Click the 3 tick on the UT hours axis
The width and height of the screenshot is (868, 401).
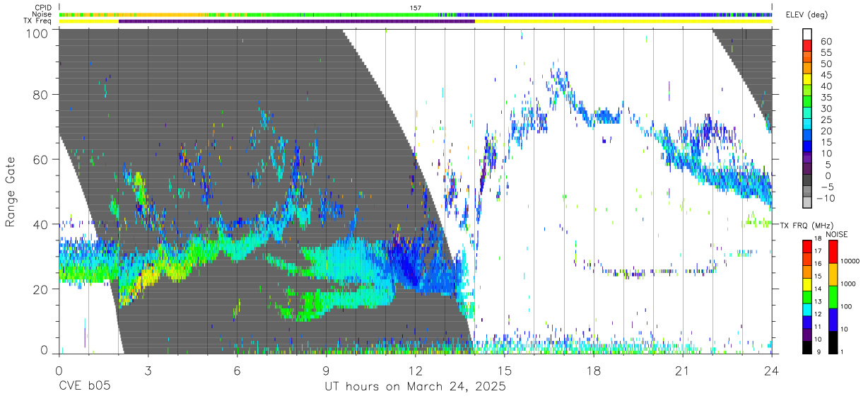coord(148,371)
